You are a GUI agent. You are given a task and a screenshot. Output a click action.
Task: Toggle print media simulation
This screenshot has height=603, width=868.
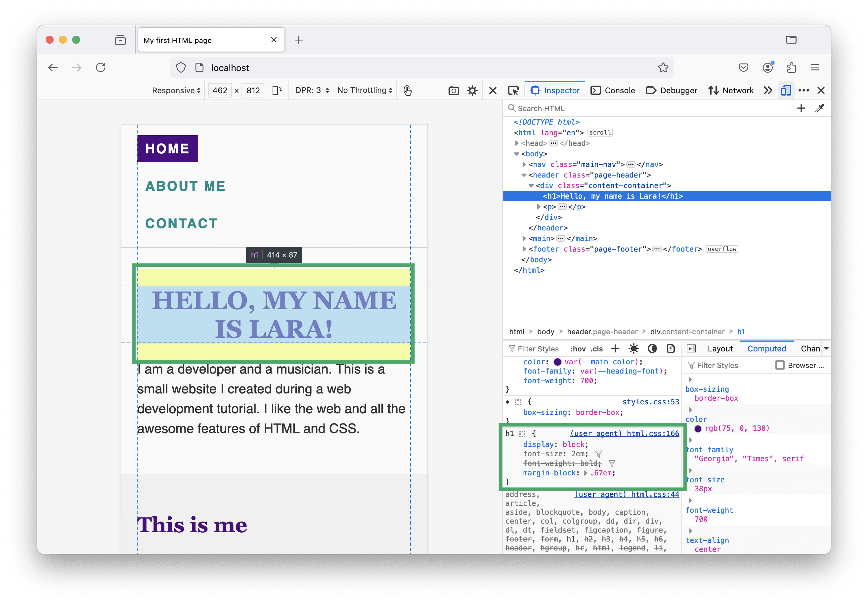(671, 349)
